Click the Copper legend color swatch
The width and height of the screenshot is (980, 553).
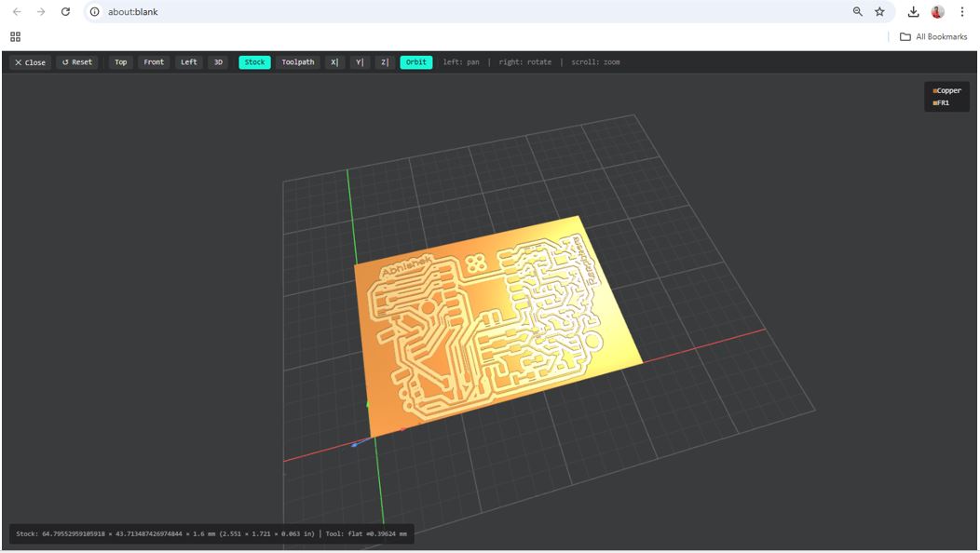point(935,90)
